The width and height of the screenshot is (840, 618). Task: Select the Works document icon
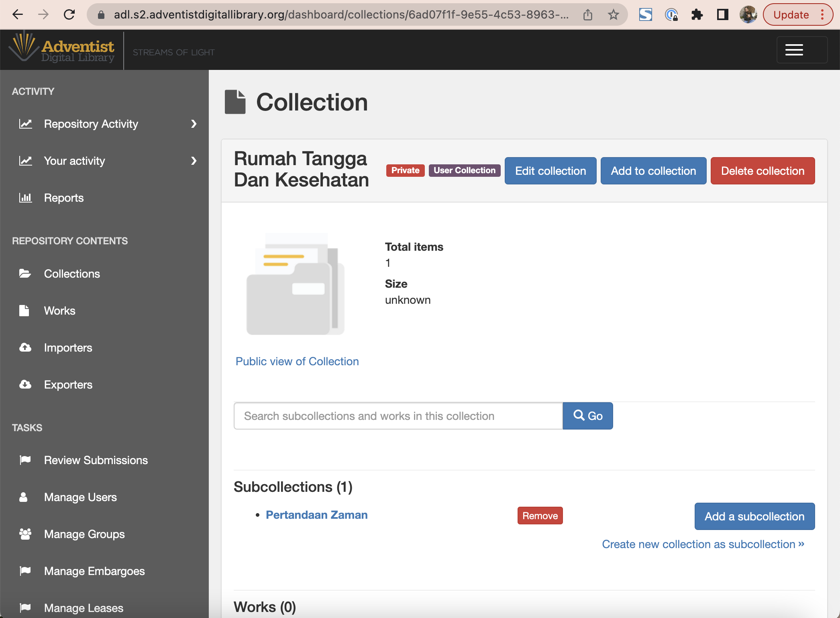point(24,310)
